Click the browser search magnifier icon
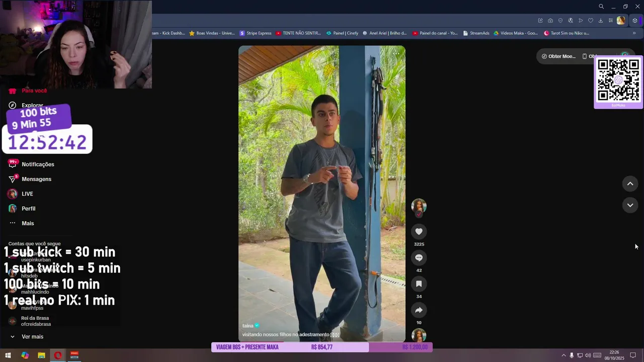The width and height of the screenshot is (644, 362). [x=601, y=7]
